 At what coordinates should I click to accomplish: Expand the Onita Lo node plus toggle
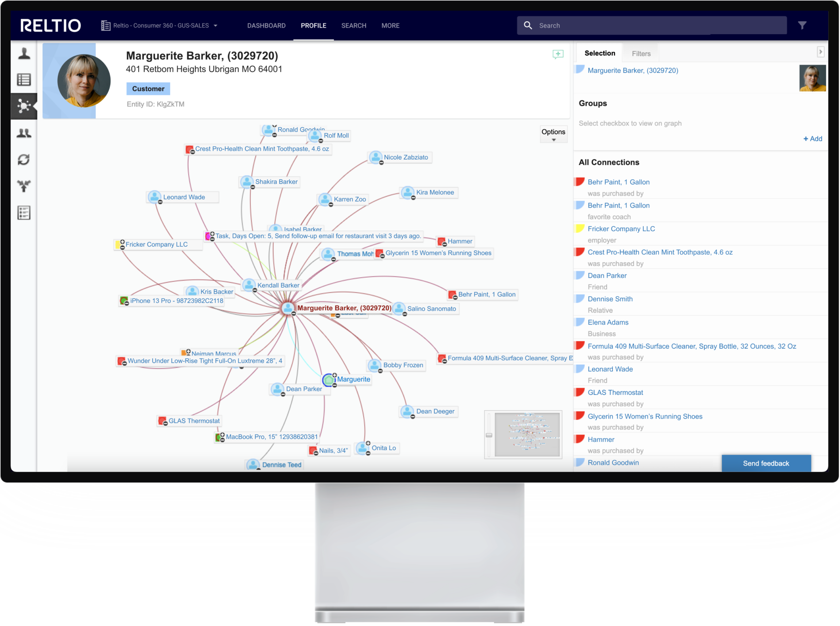click(368, 443)
